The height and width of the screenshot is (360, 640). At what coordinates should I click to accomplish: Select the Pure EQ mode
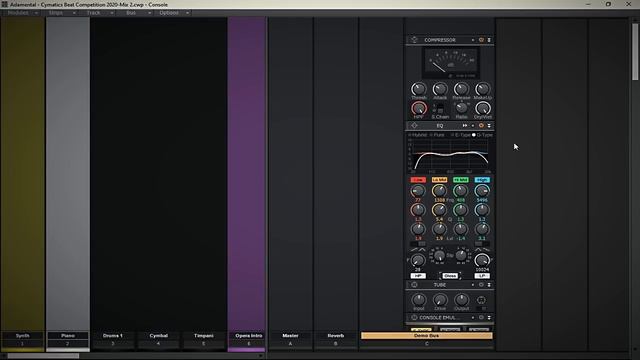click(x=438, y=135)
